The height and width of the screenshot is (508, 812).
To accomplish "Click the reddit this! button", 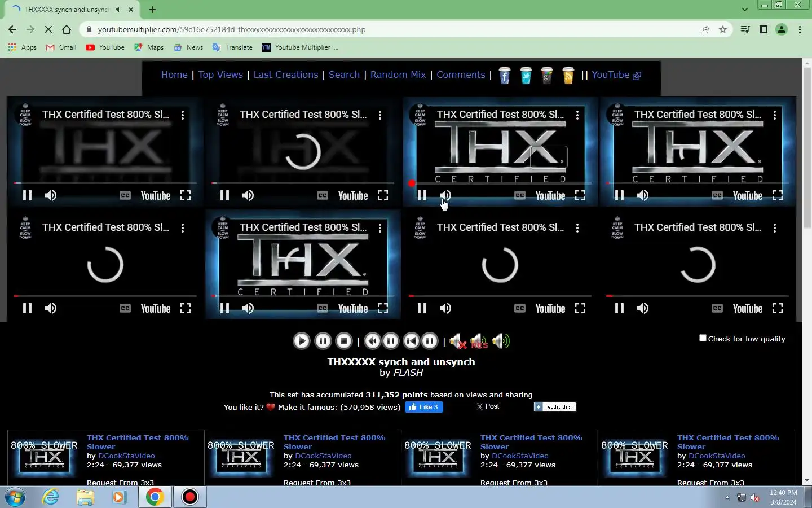I will (555, 406).
